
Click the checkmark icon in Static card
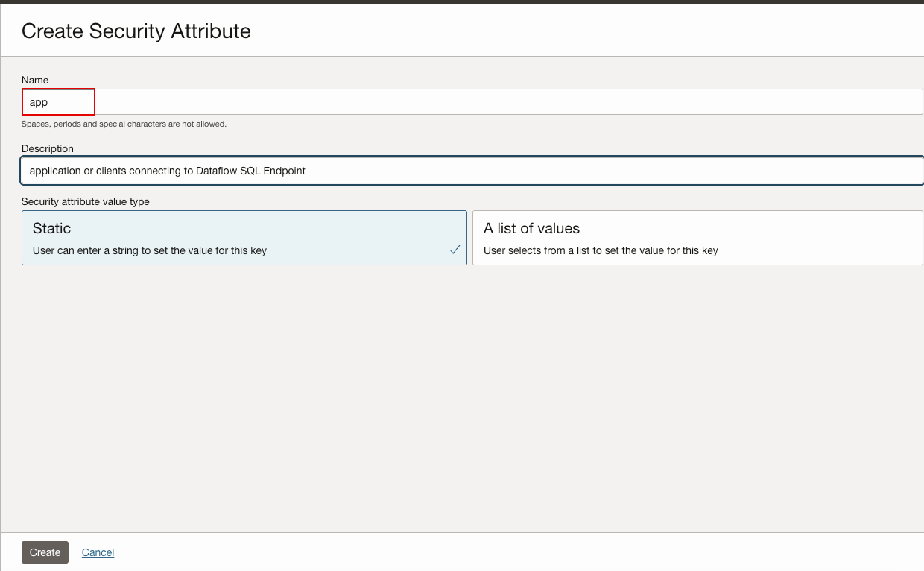455,250
